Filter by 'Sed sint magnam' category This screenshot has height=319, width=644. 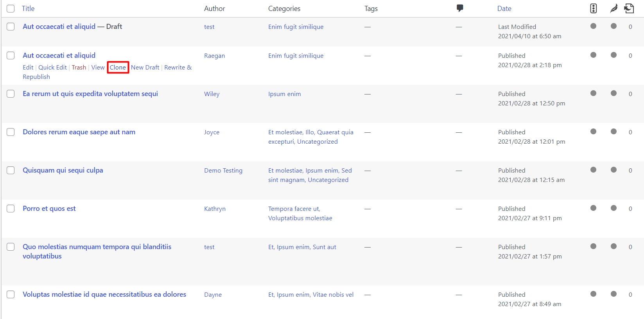[310, 175]
